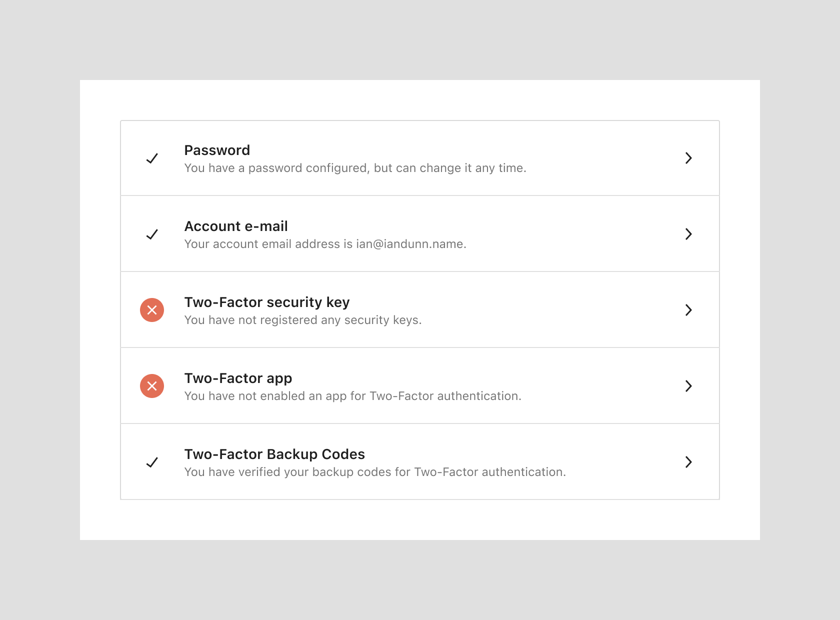840x620 pixels.
Task: Open the Two-Factor security key heading
Action: 267,302
